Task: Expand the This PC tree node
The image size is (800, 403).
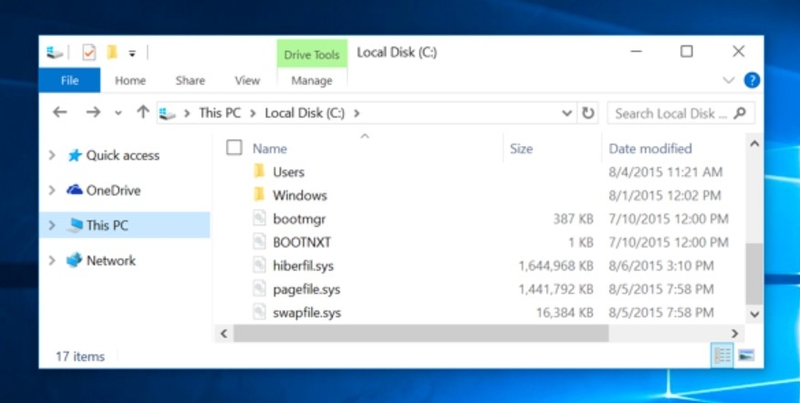Action: (52, 225)
